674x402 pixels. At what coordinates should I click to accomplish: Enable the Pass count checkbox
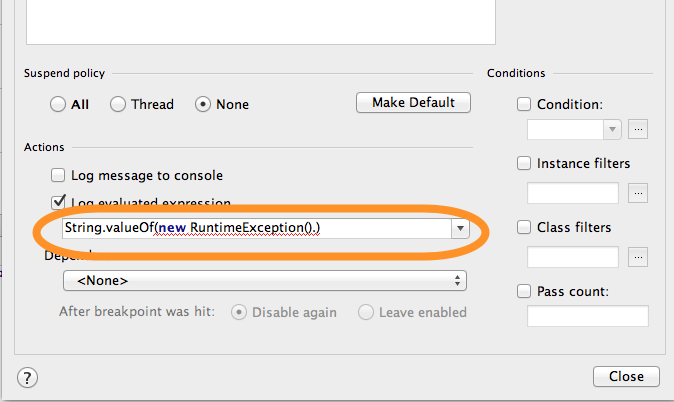(x=524, y=291)
